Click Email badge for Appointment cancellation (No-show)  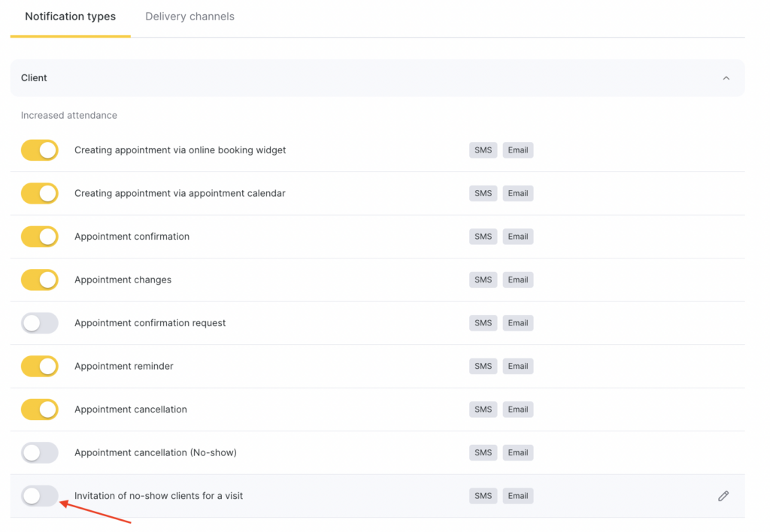[517, 452]
